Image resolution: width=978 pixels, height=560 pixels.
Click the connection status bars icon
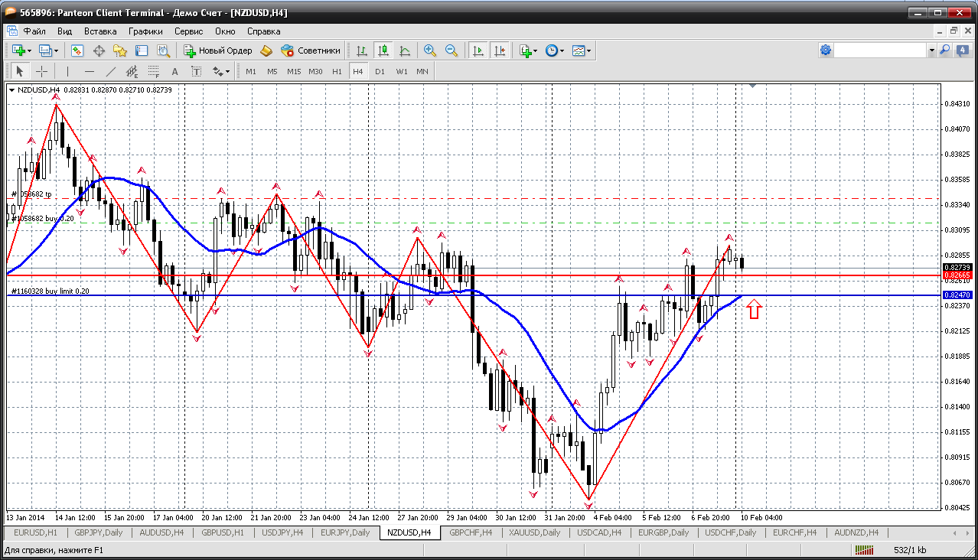866,550
